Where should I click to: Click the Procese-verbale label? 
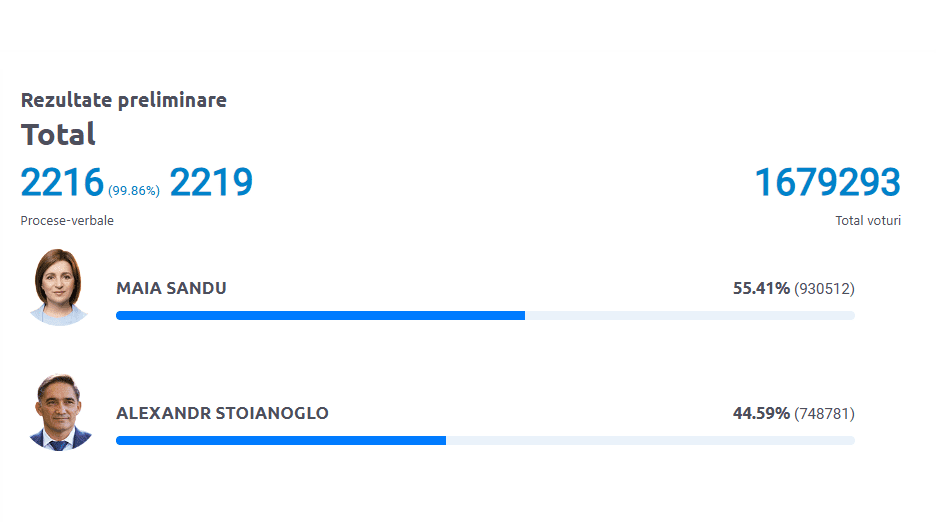pos(67,220)
